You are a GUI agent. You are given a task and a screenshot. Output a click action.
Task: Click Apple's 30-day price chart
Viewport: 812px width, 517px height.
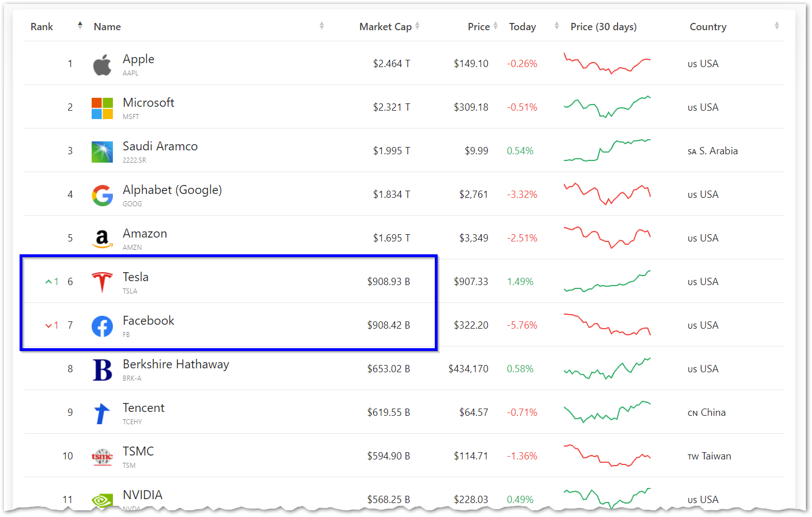click(x=607, y=63)
